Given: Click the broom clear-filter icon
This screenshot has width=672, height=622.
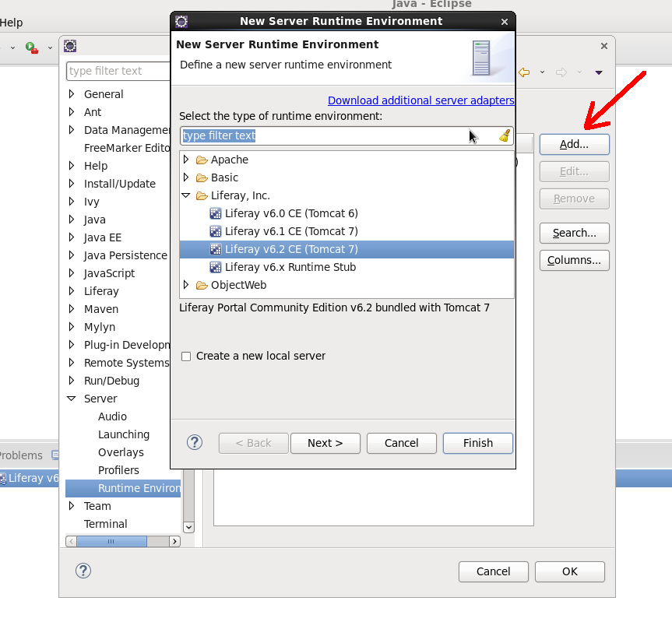Looking at the screenshot, I should [505, 135].
